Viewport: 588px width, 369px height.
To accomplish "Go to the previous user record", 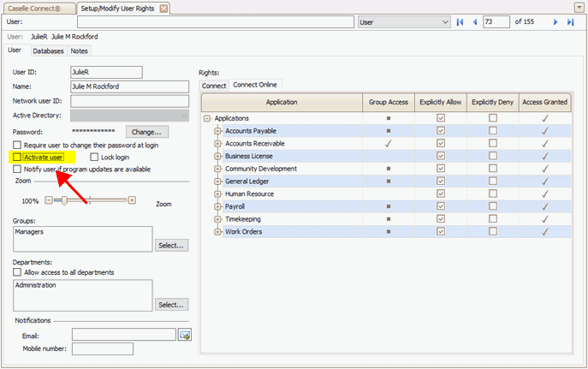I will click(x=475, y=22).
